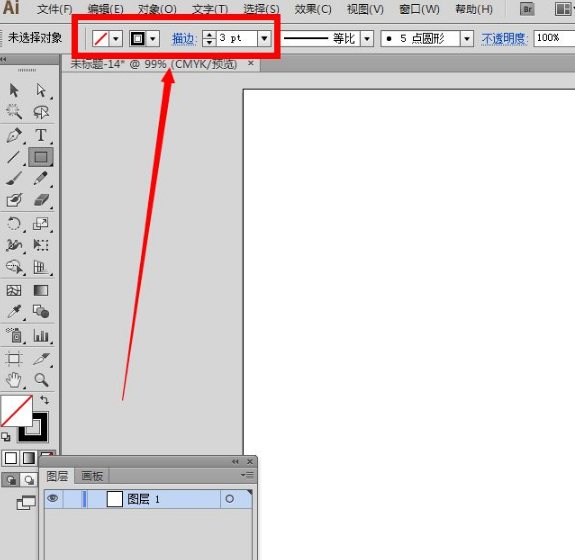The height and width of the screenshot is (560, 575).
Task: Select the Artboard tool
Action: (x=14, y=359)
